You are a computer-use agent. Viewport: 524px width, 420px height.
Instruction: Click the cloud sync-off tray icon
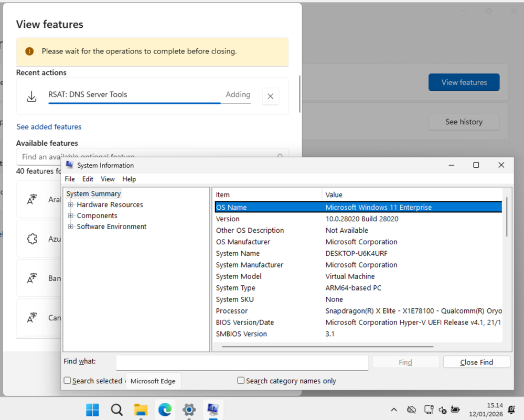pos(412,410)
